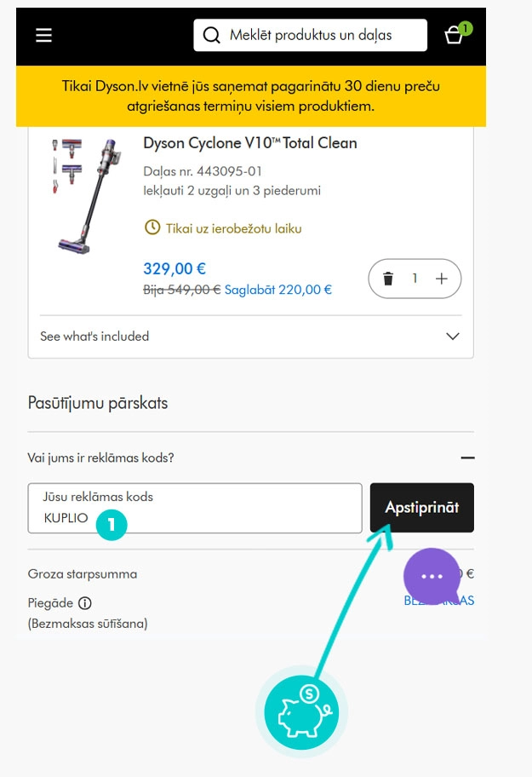Collapse the reklāmas kods section
532x777 pixels.
point(468,458)
